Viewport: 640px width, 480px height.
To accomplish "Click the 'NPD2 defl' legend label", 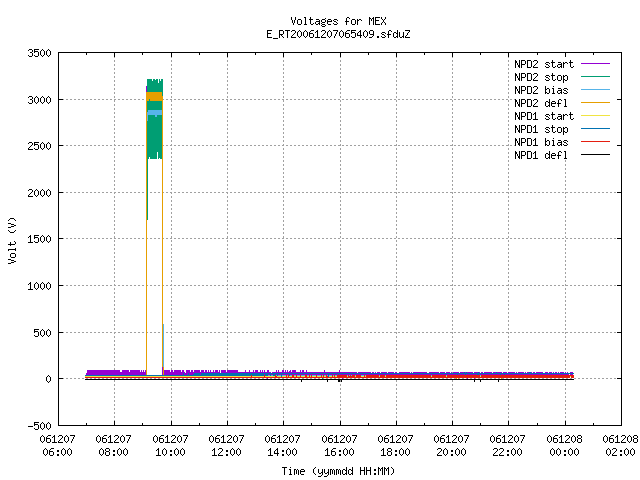I will [541, 103].
